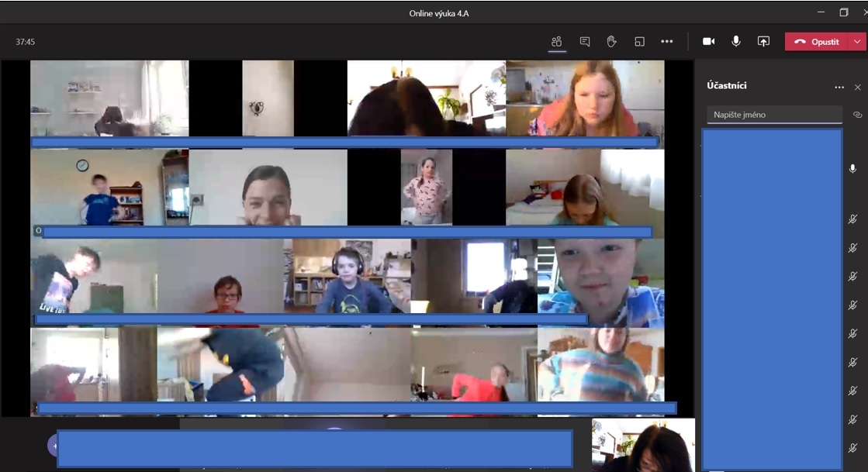Viewport: 868px width, 472px height.
Task: Toggle the camera on or off
Action: tap(708, 42)
